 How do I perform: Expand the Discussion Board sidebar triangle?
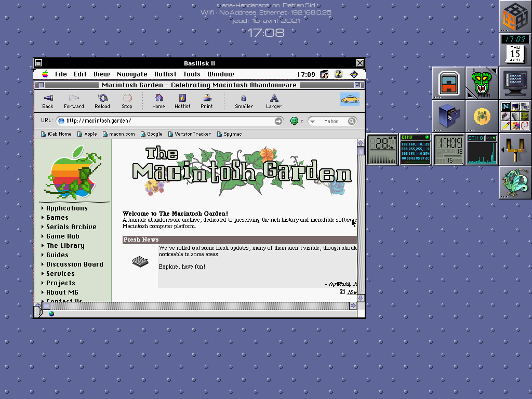(43, 264)
